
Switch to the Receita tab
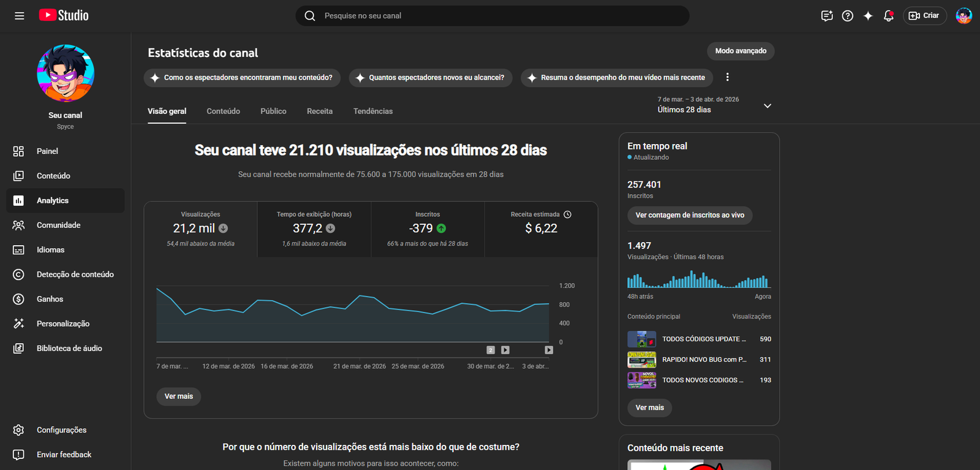320,112
